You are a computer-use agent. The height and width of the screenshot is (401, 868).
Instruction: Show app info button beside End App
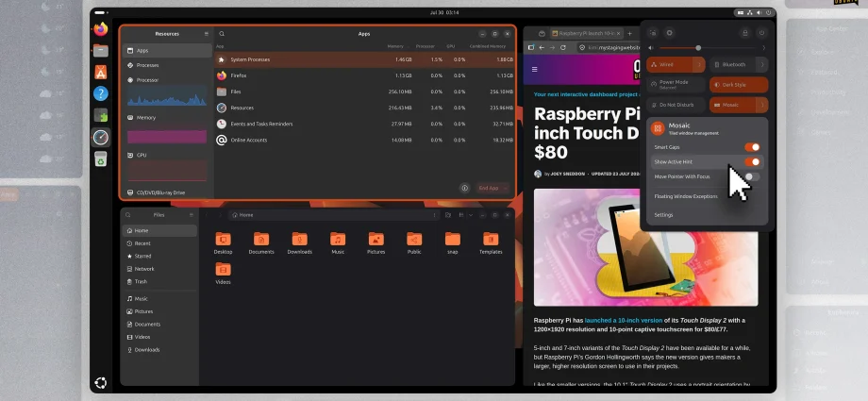(464, 188)
